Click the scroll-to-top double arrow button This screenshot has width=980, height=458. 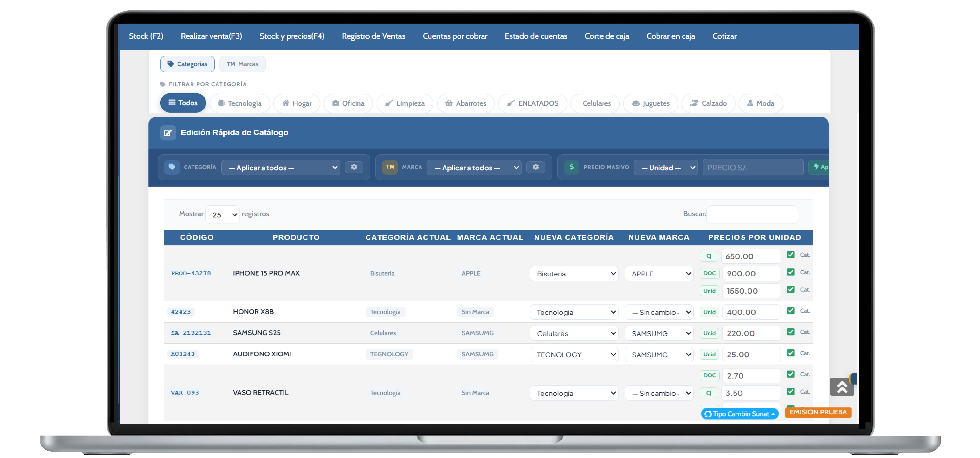842,387
